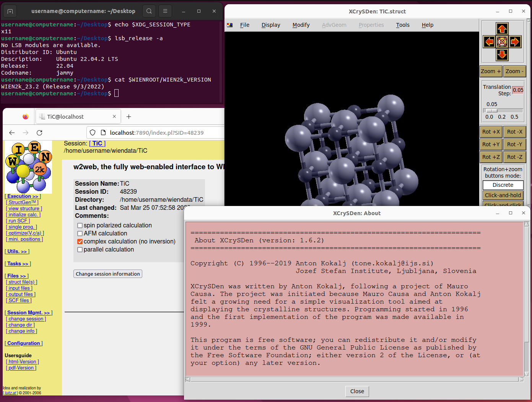Open the XCrySDen Help menu
Screen dimensions: 532x402
click(428, 25)
